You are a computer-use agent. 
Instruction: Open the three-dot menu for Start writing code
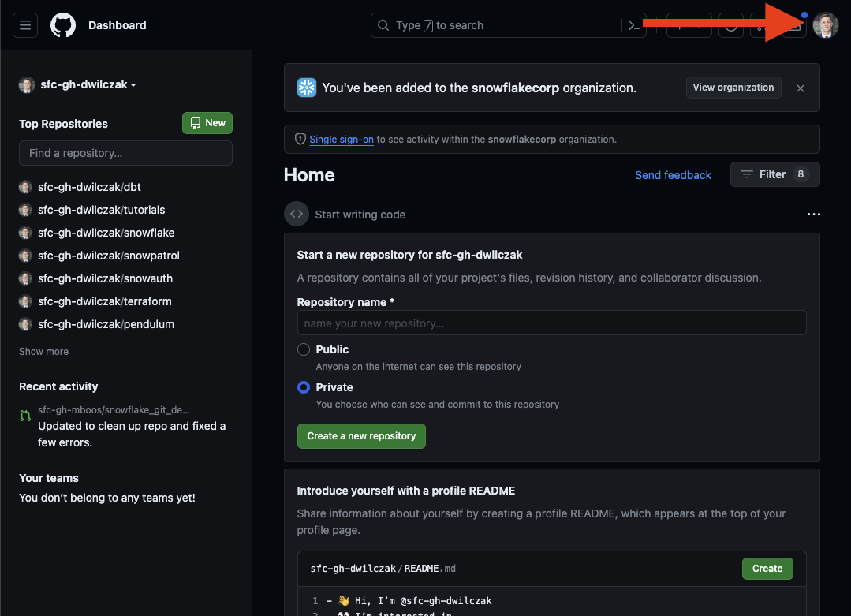(x=813, y=215)
